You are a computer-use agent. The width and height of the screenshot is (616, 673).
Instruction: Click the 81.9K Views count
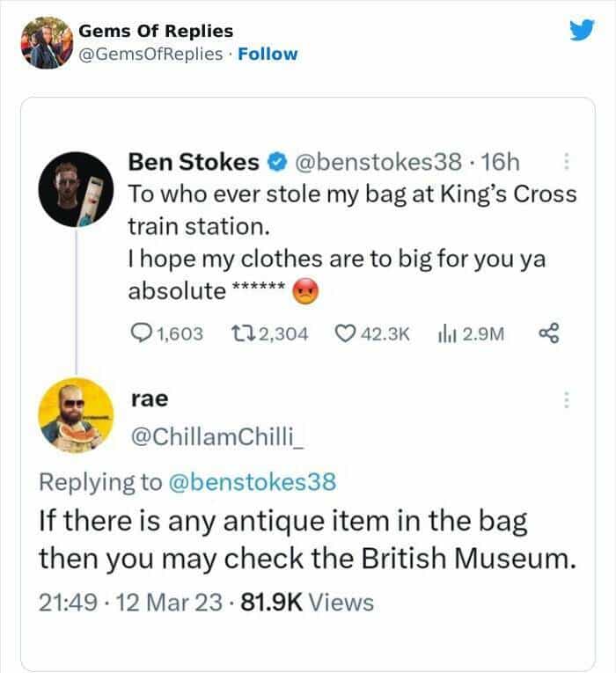313,603
